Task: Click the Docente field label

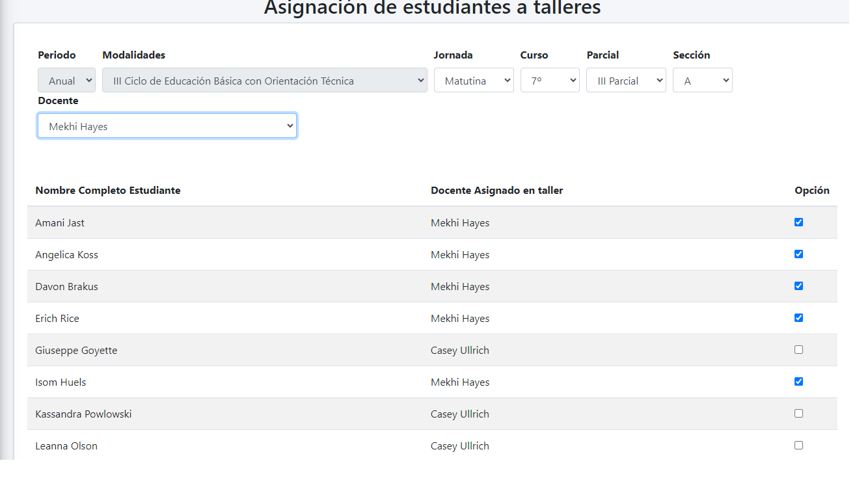Action: coord(58,101)
